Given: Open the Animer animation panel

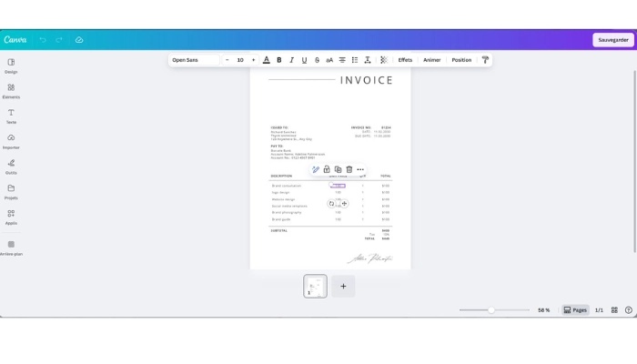Looking at the screenshot, I should tap(432, 60).
